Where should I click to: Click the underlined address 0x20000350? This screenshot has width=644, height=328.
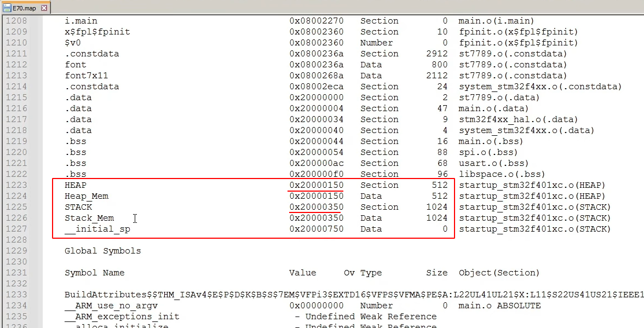[315, 207]
